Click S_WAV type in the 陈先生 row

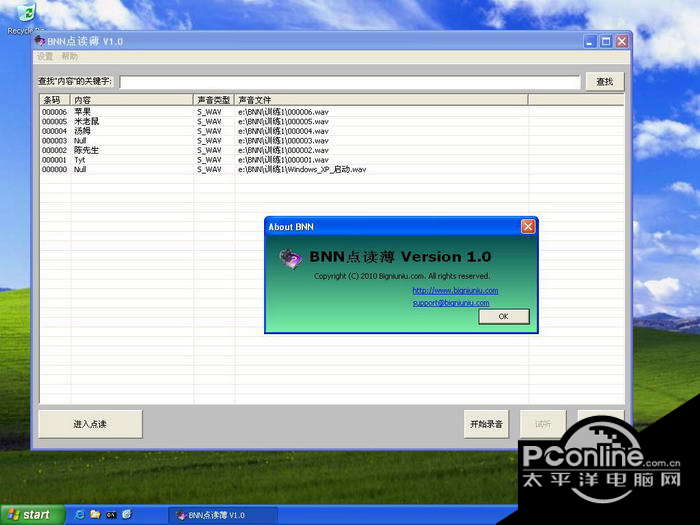click(209, 150)
